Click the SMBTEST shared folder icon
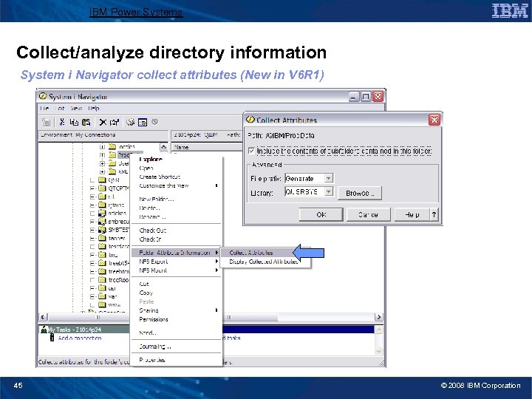The height and width of the screenshot is (399, 532). [x=102, y=230]
